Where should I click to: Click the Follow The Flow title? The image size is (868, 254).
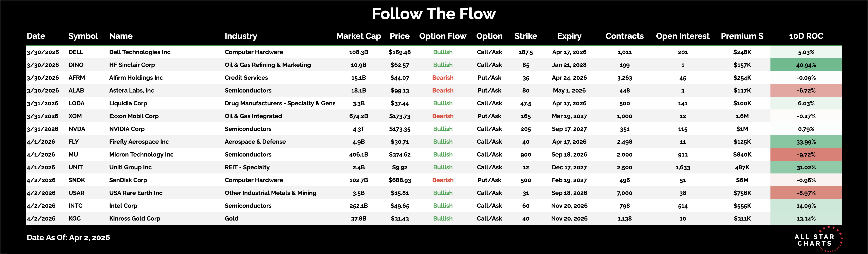tap(434, 14)
